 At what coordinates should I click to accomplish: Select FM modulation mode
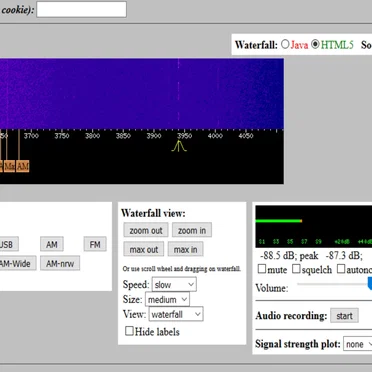pos(95,244)
